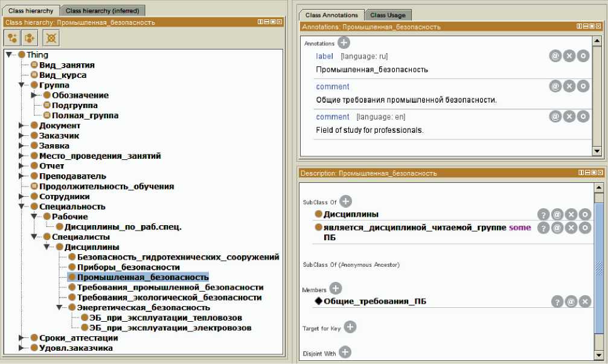
Task: Click the Description panel vertical scrollbar
Action: (598, 266)
